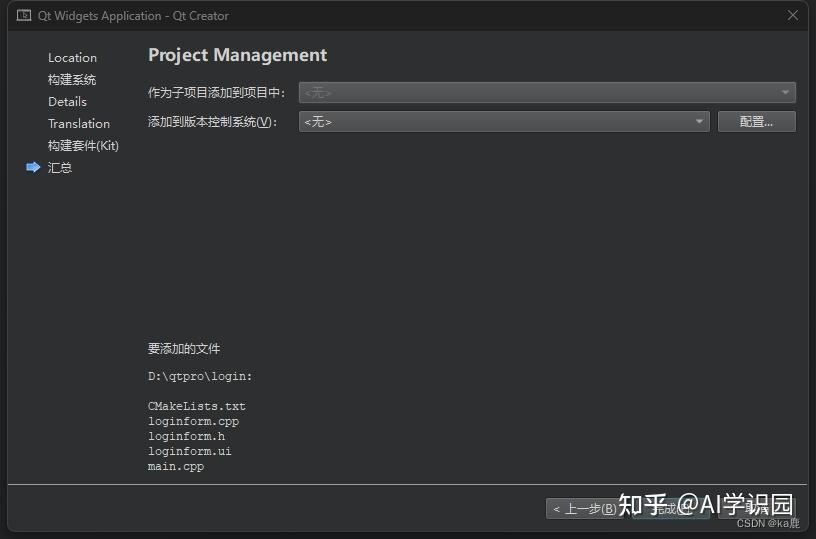Select the 汇总 summary step
This screenshot has height=539, width=816.
point(60,168)
